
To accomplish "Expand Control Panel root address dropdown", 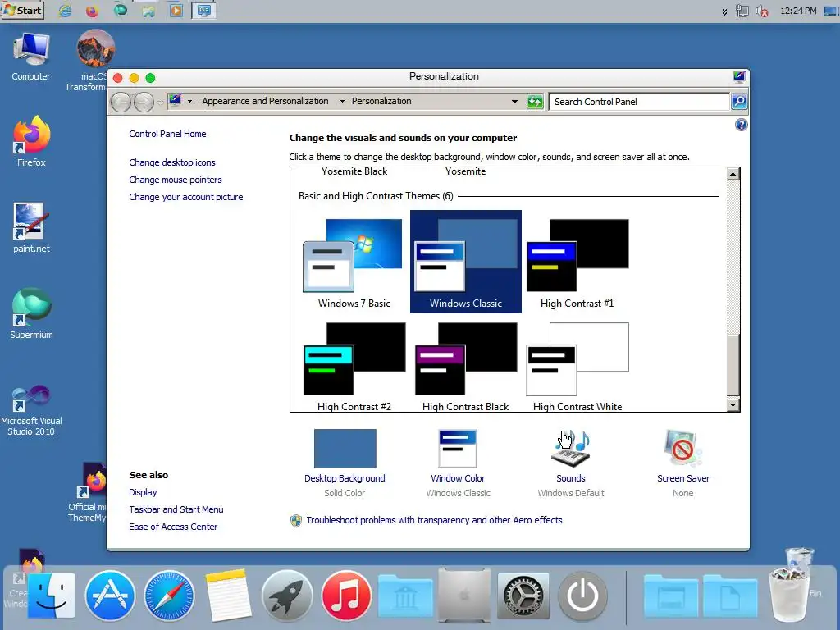I will pos(189,101).
